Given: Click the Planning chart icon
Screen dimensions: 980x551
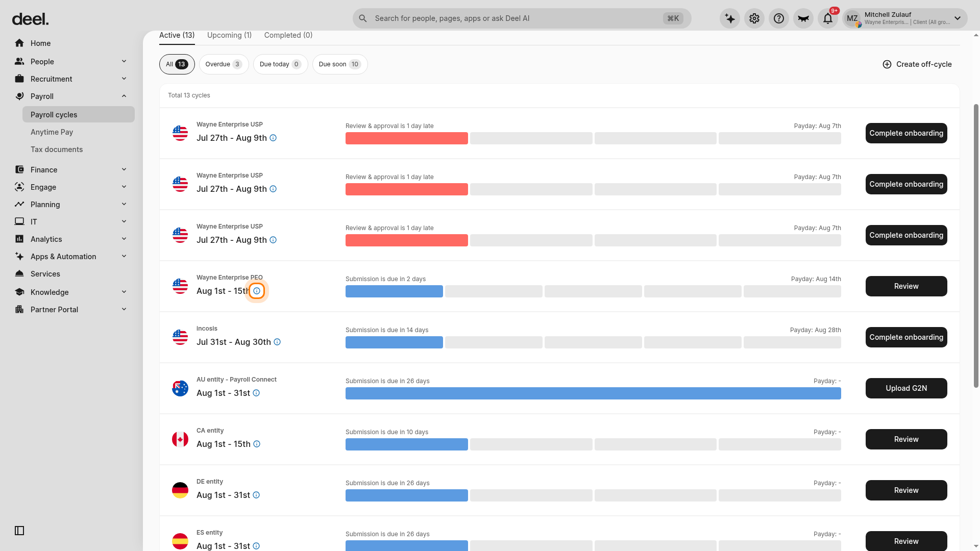Looking at the screenshot, I should (x=19, y=205).
